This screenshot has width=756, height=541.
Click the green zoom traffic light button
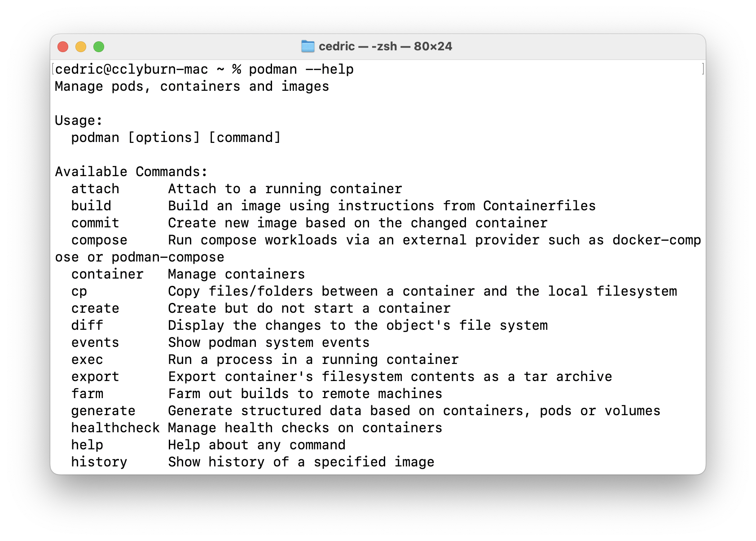pos(100,46)
